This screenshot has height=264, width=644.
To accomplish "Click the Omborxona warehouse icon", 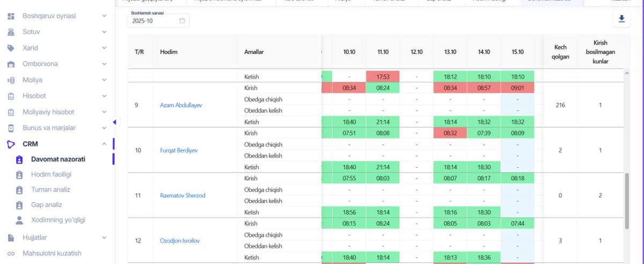I will 11,64.
